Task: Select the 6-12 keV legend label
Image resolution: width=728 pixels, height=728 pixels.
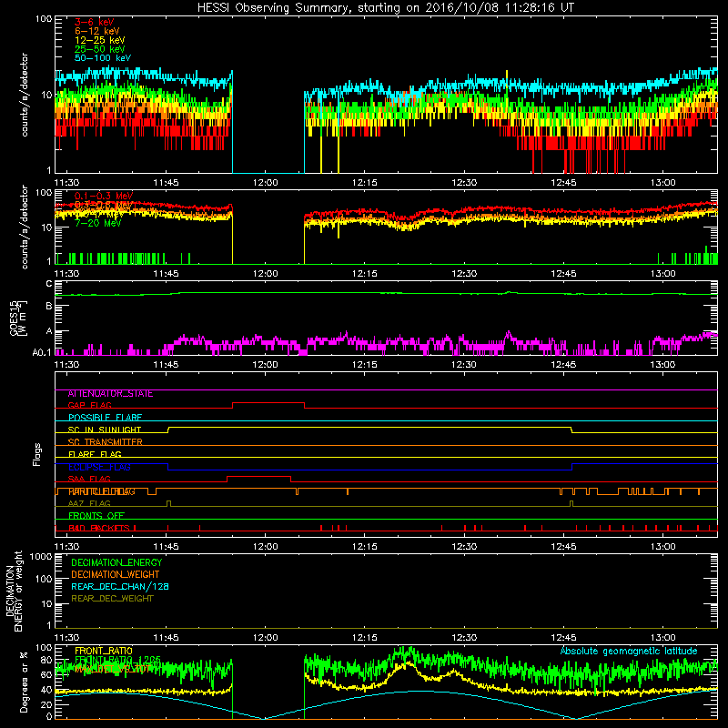Action: tap(97, 31)
